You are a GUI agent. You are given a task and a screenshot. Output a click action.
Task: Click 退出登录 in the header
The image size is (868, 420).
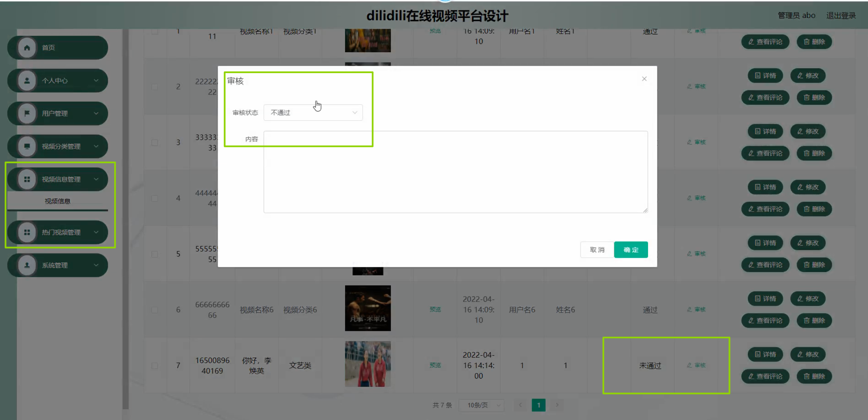tap(841, 16)
